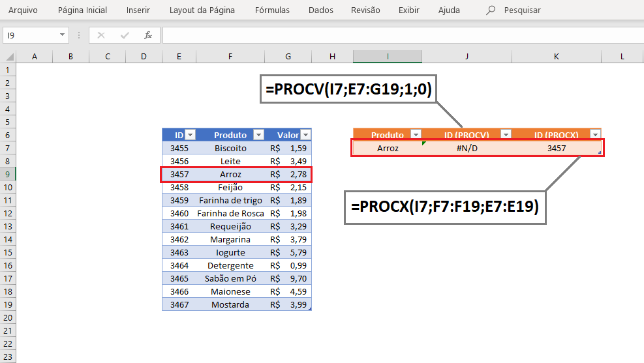Click ID cell 3467
The width and height of the screenshot is (644, 363).
pos(179,305)
